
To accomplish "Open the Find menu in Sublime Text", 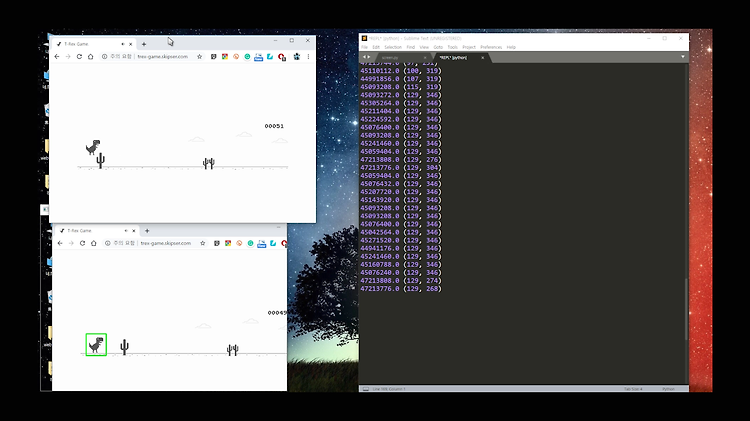I will (410, 47).
